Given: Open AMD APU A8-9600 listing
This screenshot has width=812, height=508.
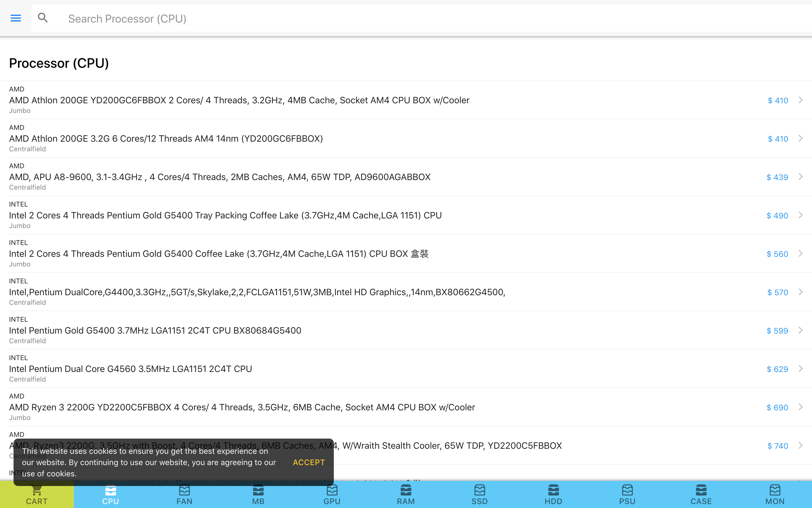Looking at the screenshot, I should click(406, 177).
